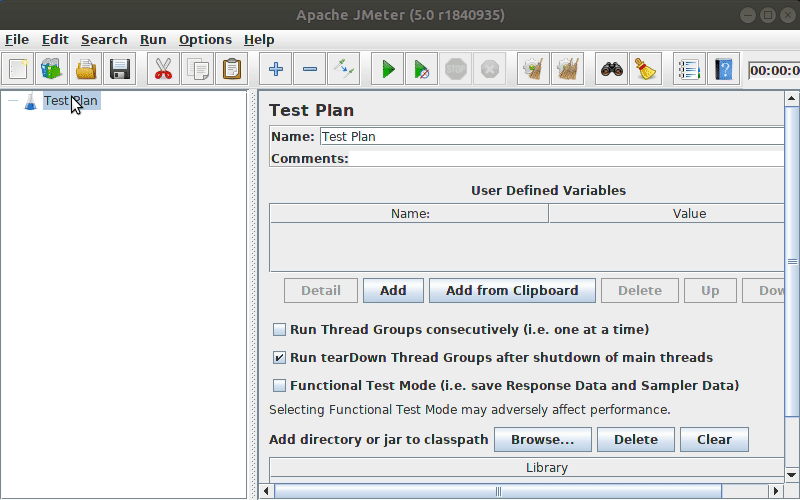This screenshot has width=800, height=500.
Task: Open the Function helper list icon
Action: point(689,69)
